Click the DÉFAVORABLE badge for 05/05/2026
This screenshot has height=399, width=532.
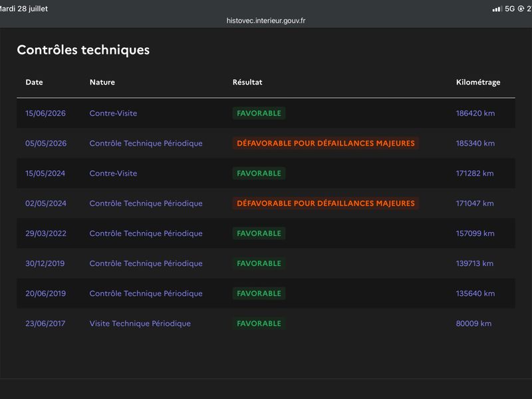coord(326,143)
